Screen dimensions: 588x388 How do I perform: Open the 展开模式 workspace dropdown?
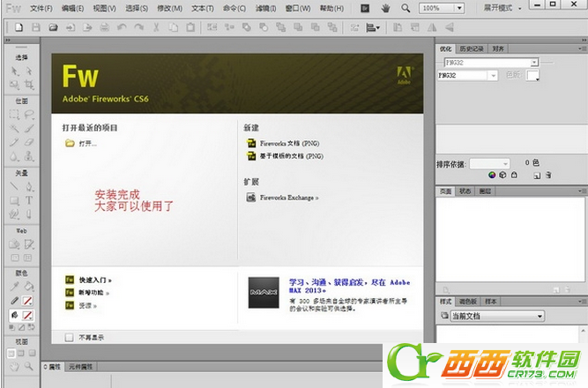pos(502,8)
